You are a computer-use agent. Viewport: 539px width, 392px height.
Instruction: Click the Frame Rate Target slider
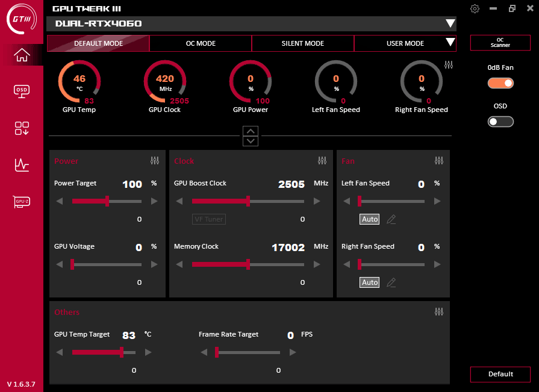pyautogui.click(x=248, y=352)
